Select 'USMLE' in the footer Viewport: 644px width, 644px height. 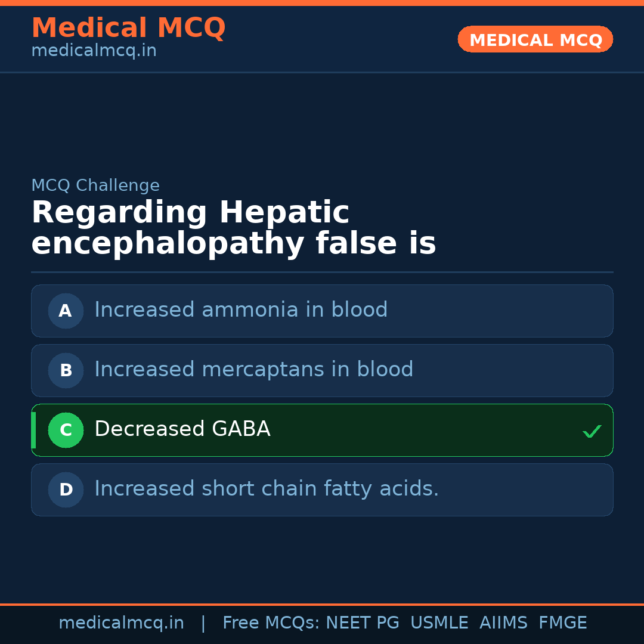point(439,623)
